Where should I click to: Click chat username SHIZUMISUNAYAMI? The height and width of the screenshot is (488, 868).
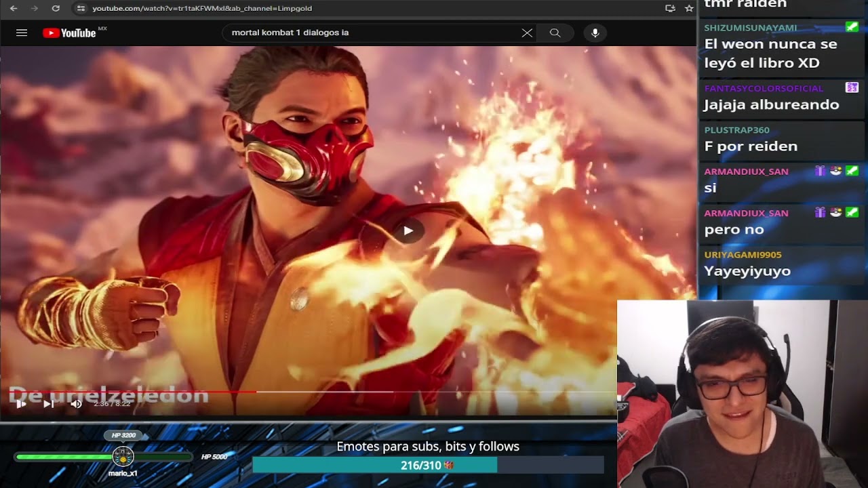tap(751, 28)
